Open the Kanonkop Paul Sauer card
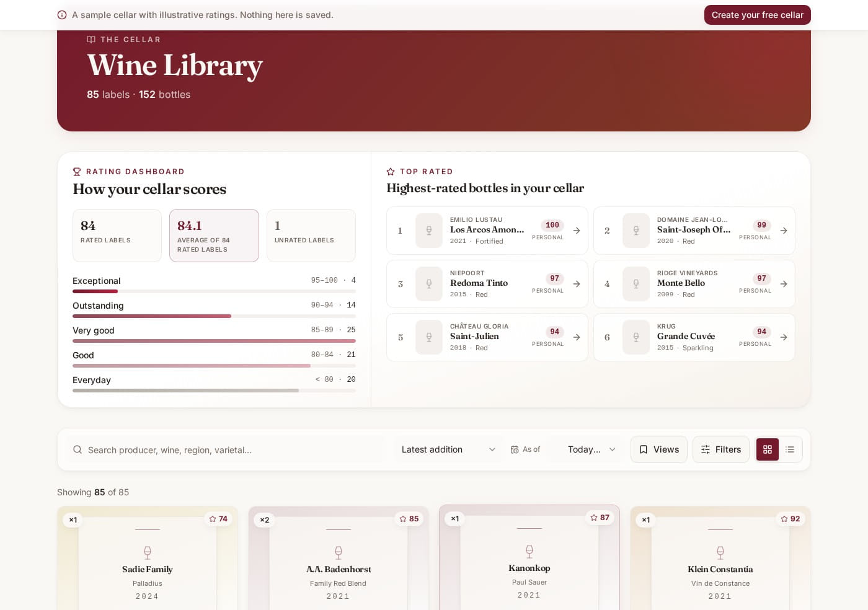The height and width of the screenshot is (610, 868). (529, 558)
